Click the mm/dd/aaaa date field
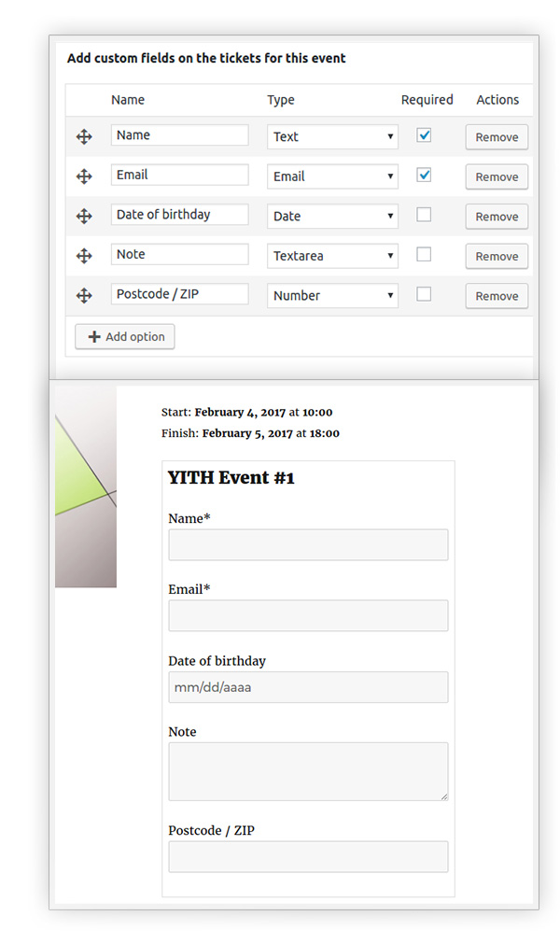The image size is (560, 944). pyautogui.click(x=308, y=687)
